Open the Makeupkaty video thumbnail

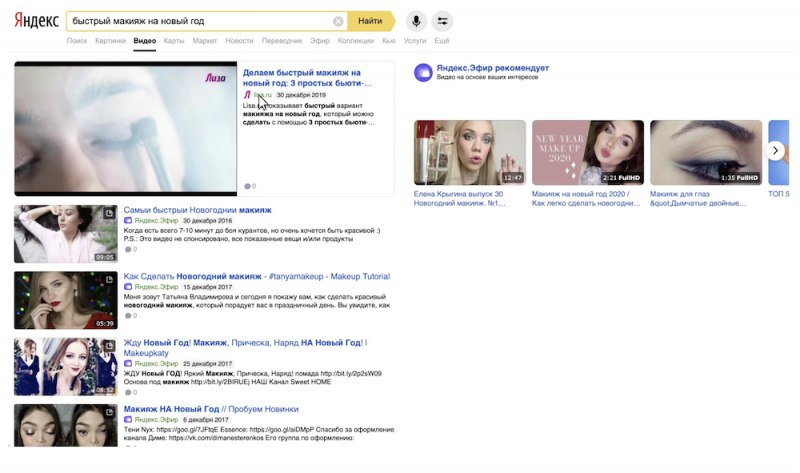66,366
